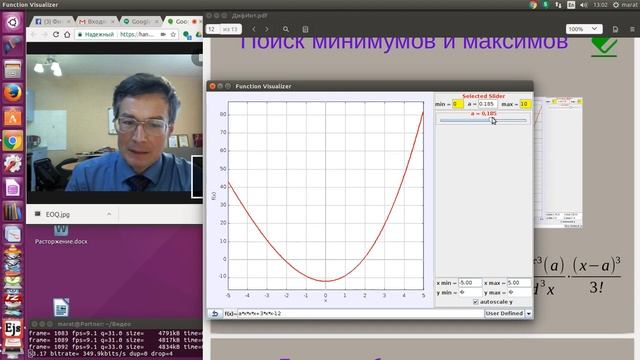The image size is (640, 360).
Task: Open the Ejs application in dock
Action: (12, 329)
